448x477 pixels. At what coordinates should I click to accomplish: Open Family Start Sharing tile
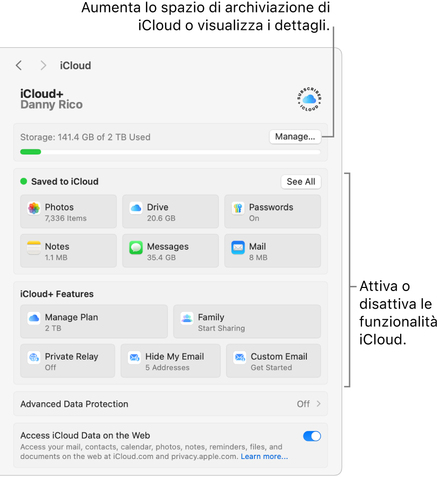click(x=247, y=321)
